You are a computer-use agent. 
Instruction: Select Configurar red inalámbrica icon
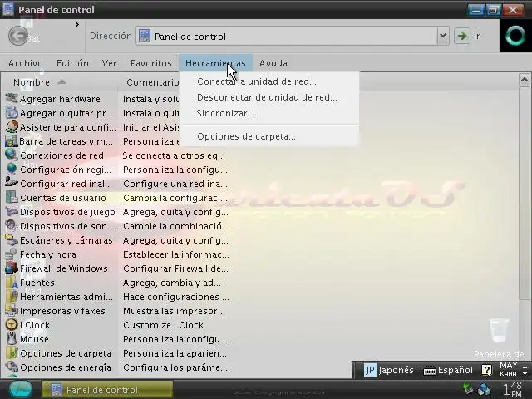point(11,183)
